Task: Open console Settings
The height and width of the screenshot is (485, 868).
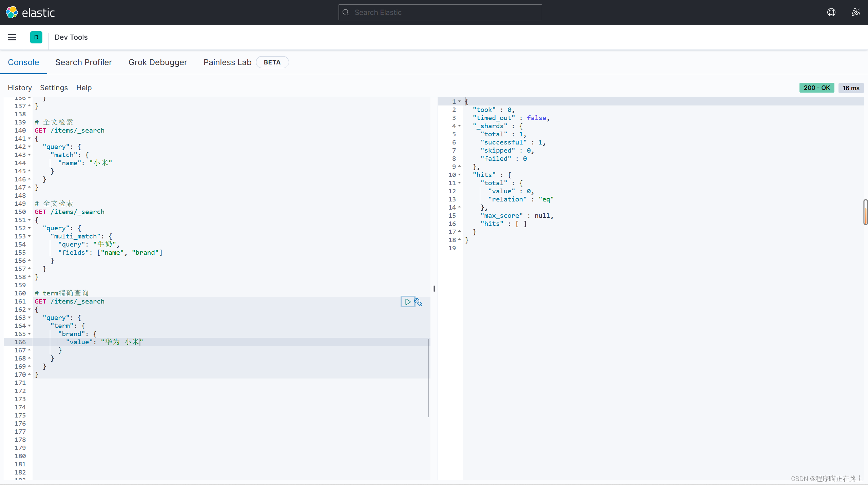Action: click(x=54, y=88)
